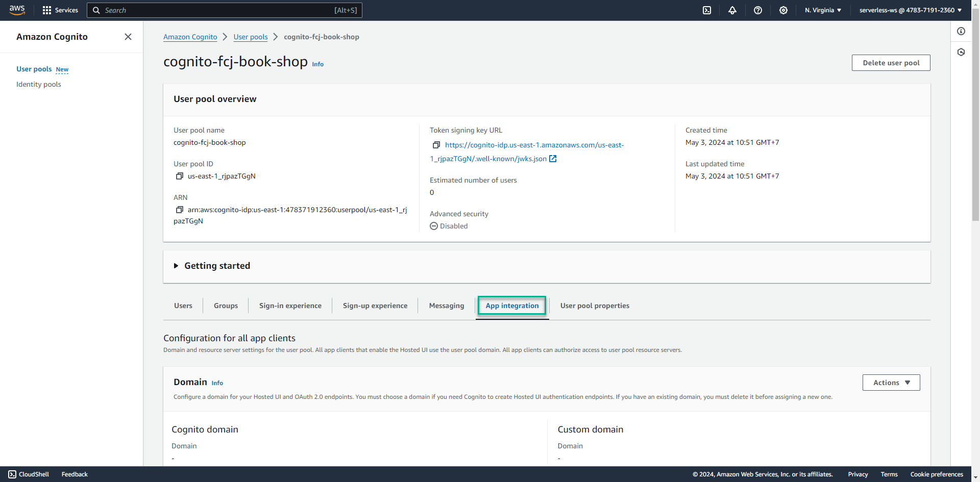Click the Delete user pool button
The width and height of the screenshot is (980, 482).
[891, 63]
